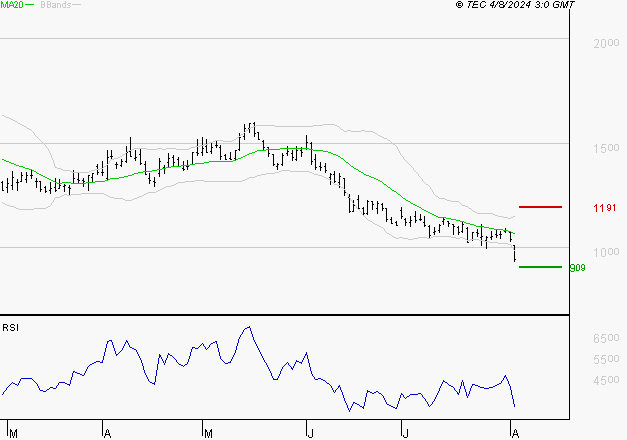The image size is (627, 440).
Task: Click the green support line marker
Action: tap(540, 267)
